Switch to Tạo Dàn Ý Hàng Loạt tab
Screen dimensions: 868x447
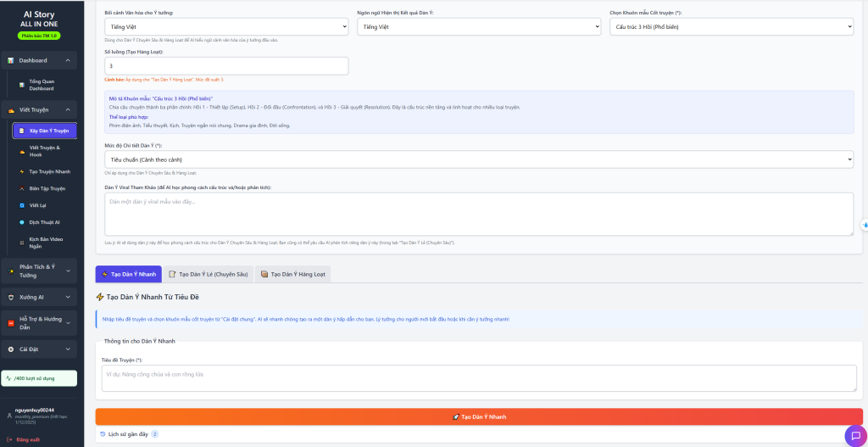click(x=292, y=274)
